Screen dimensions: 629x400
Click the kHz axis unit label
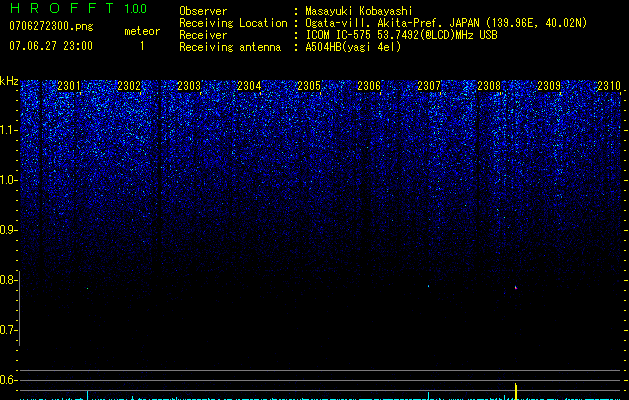9,81
